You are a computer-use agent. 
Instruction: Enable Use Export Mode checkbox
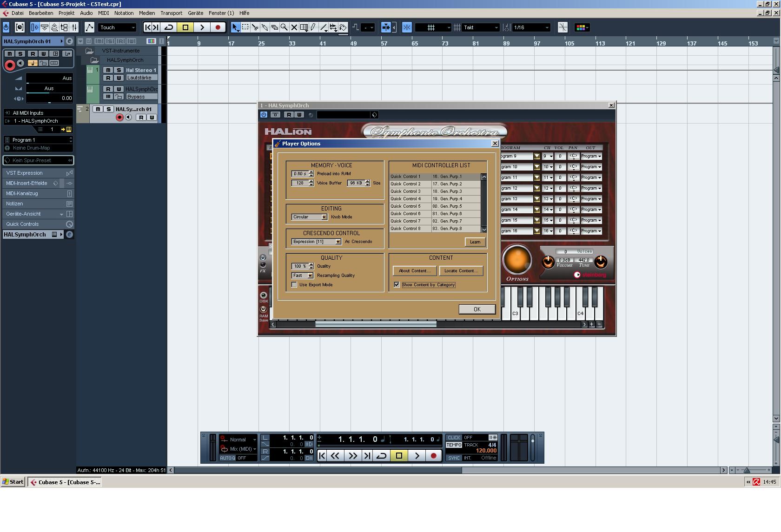coord(294,285)
